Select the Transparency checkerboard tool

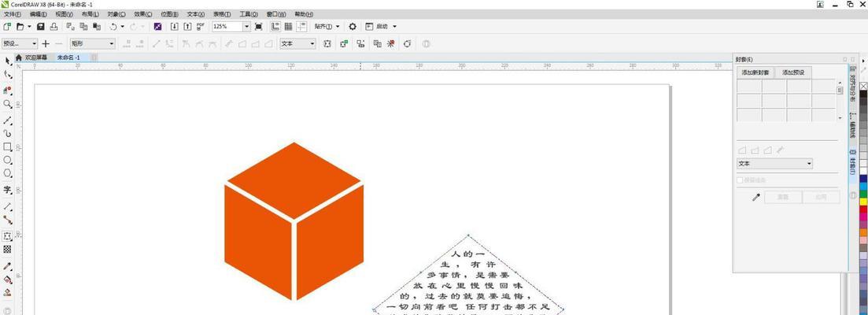pyautogui.click(x=7, y=250)
